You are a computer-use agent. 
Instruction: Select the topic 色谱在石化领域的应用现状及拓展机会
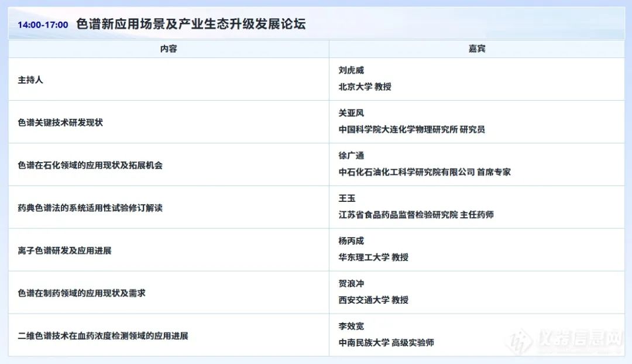[x=90, y=165]
